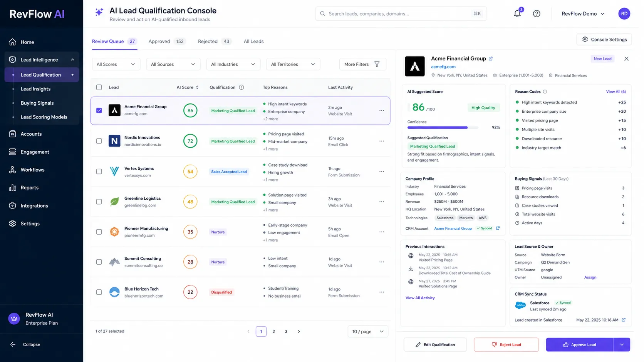This screenshot has width=644, height=362.
Task: Focus the search leads input field
Action: coord(401,13)
